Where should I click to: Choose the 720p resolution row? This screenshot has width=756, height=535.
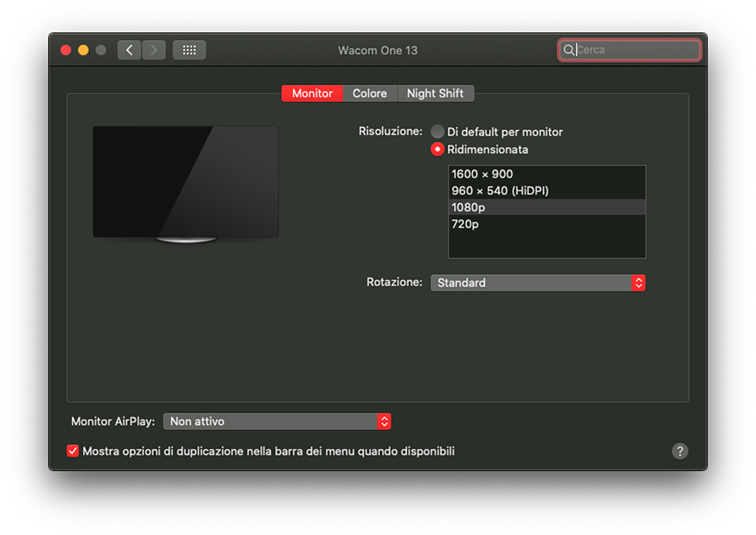(x=547, y=224)
